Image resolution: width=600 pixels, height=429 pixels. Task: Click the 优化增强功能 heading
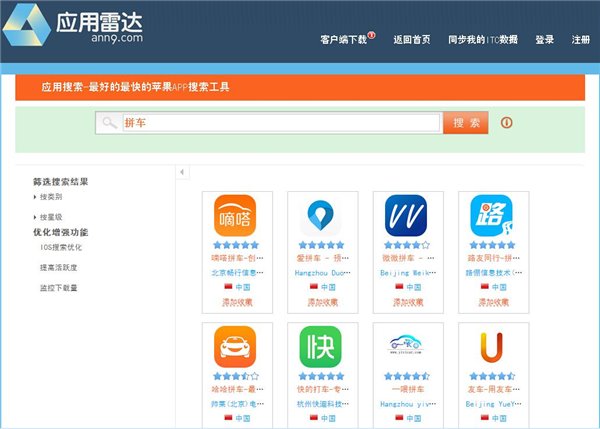[x=60, y=232]
